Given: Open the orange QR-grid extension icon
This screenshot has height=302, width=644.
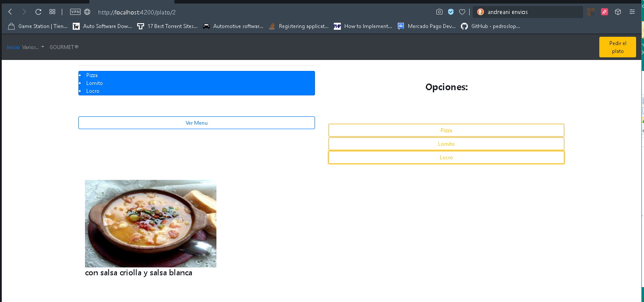Looking at the screenshot, I should coord(591,12).
